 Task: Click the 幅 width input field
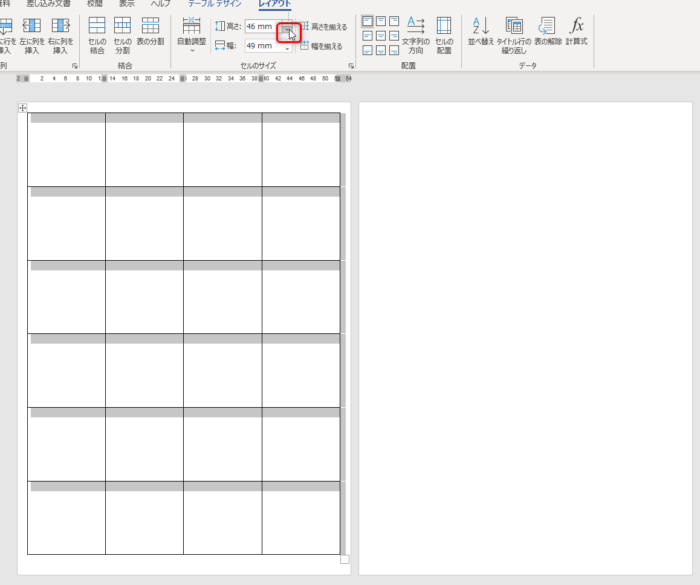point(261,46)
